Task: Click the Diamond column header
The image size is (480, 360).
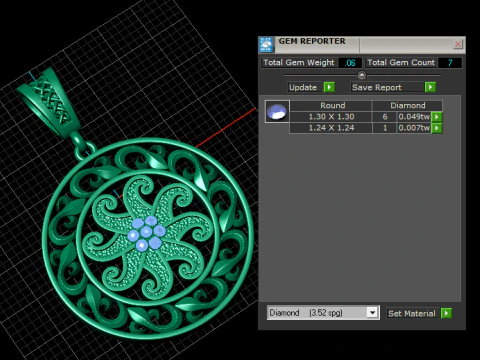Action: [x=408, y=105]
